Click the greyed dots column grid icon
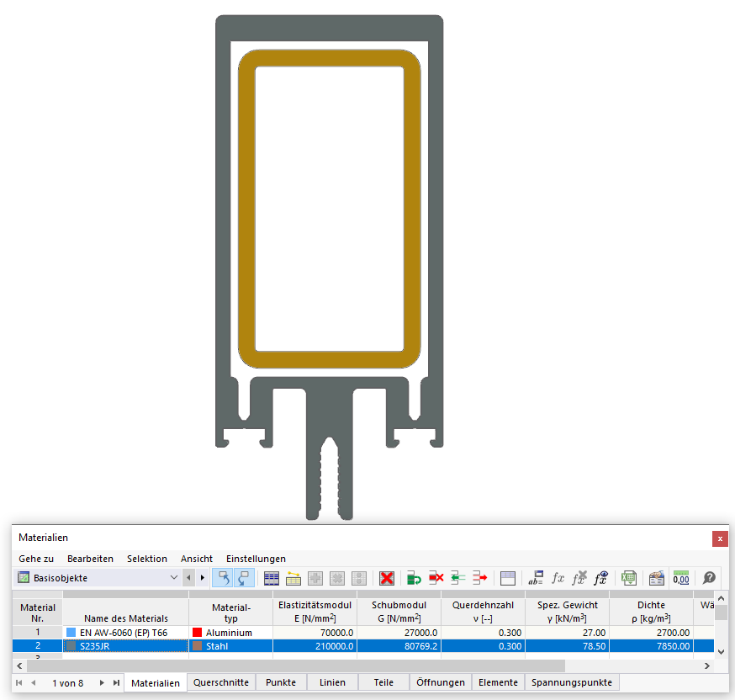This screenshot has width=735, height=700. point(359,578)
